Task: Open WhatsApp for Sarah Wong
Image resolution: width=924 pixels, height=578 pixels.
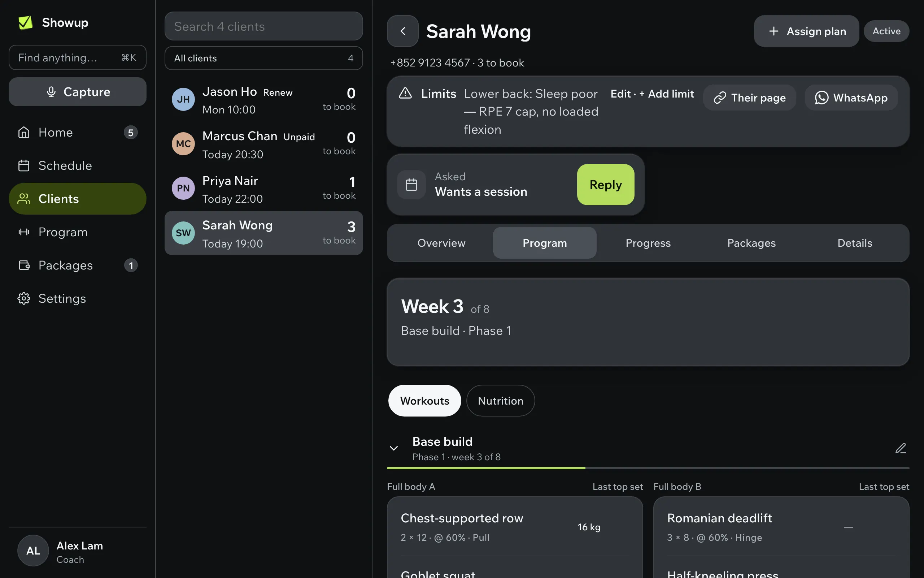Action: (x=851, y=98)
